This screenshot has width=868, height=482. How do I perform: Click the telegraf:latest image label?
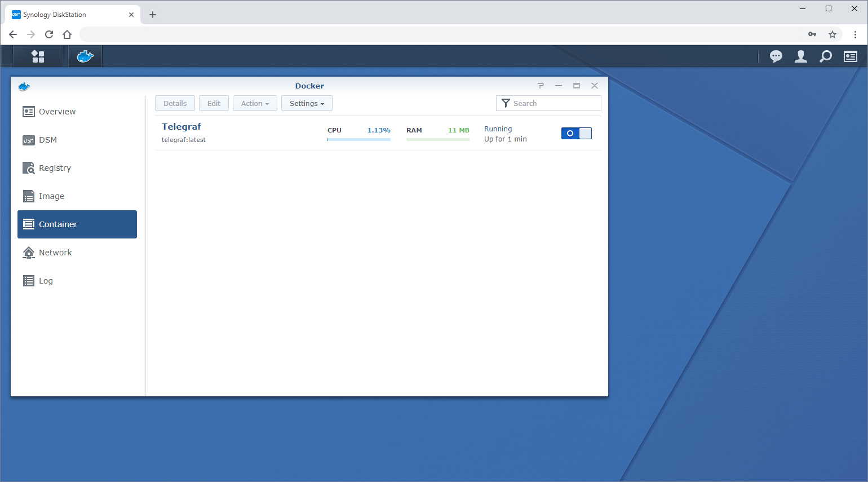tap(184, 140)
